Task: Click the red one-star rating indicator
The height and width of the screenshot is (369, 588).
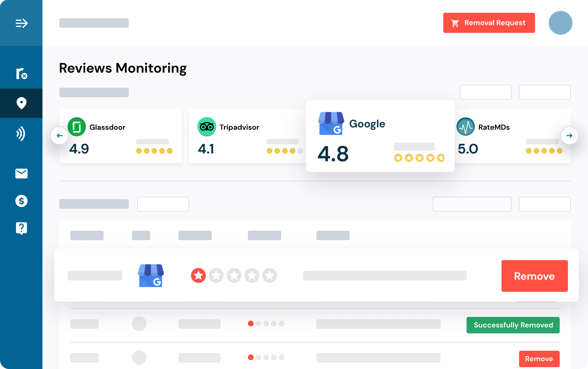Action: [198, 275]
